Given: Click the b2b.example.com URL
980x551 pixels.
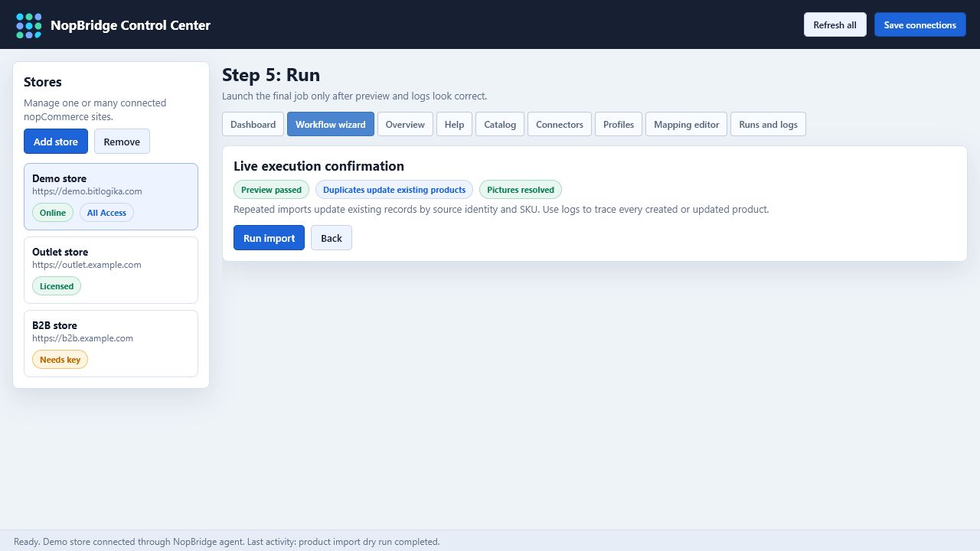Looking at the screenshot, I should 83,338.
